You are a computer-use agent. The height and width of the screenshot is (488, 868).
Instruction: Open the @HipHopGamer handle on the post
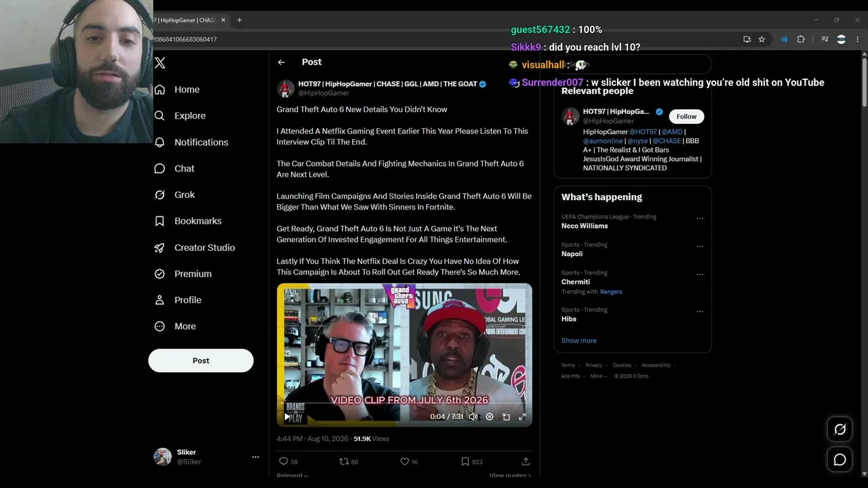tap(323, 93)
